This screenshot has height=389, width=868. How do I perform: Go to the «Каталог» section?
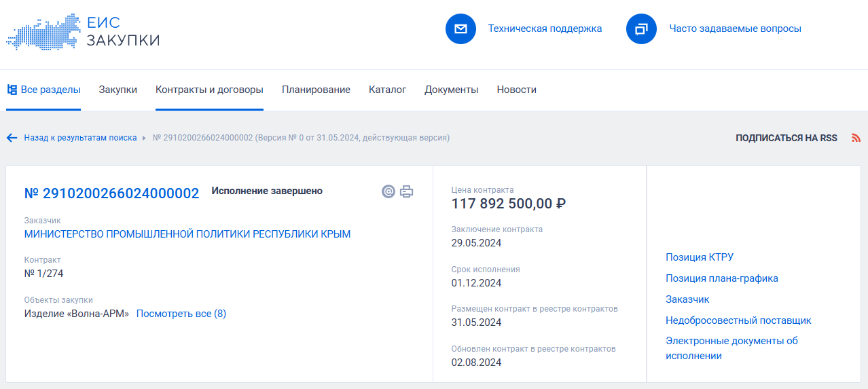(387, 90)
